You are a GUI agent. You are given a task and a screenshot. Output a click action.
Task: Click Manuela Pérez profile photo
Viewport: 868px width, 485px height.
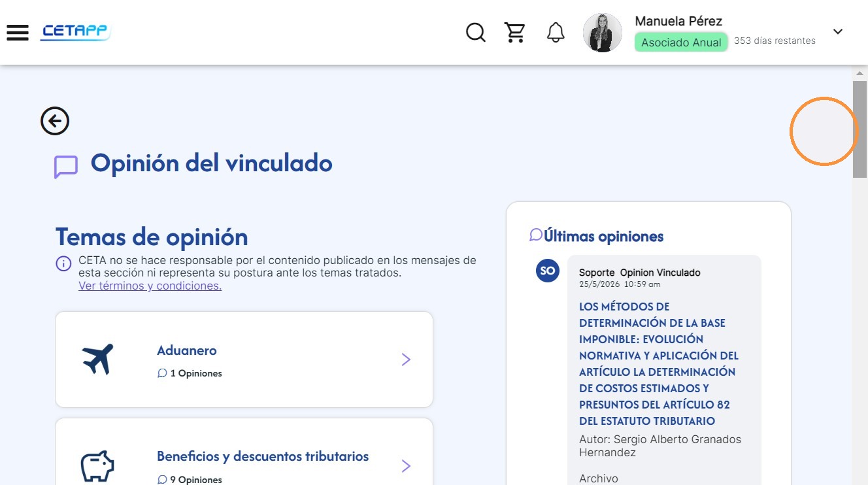tap(603, 33)
